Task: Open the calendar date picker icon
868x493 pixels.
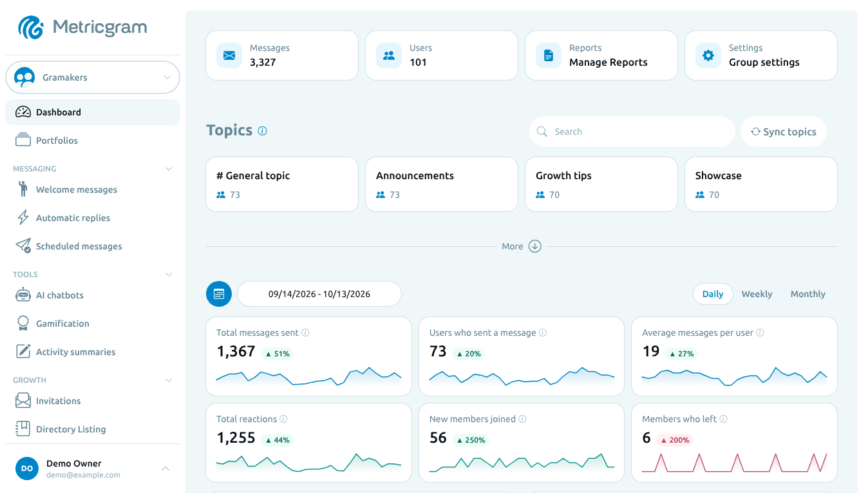Action: 219,294
